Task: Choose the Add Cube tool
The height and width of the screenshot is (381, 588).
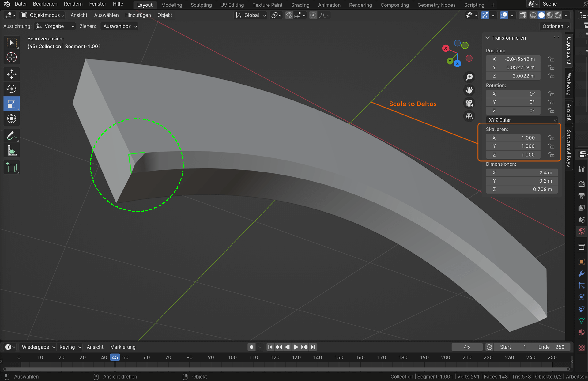Action: point(12,168)
